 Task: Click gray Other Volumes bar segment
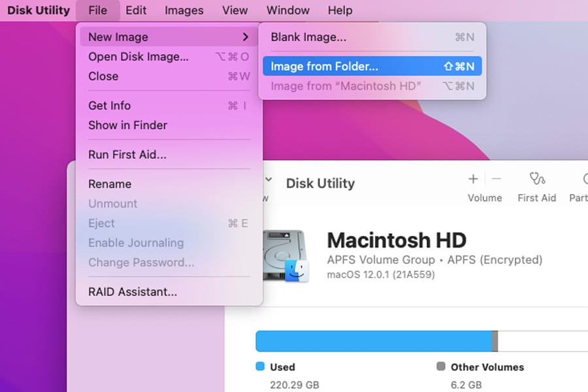point(495,341)
